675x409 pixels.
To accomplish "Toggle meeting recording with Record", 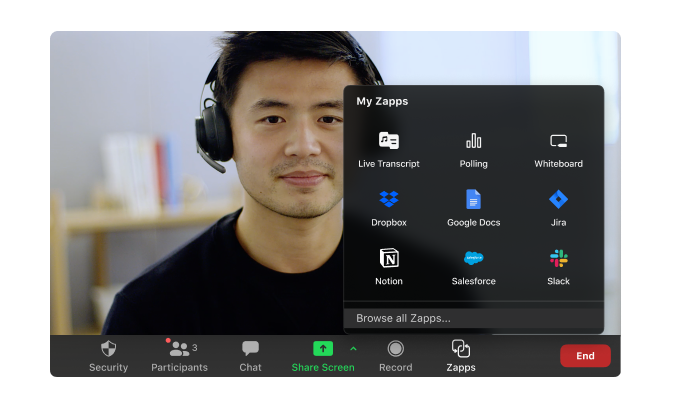I will click(x=395, y=356).
